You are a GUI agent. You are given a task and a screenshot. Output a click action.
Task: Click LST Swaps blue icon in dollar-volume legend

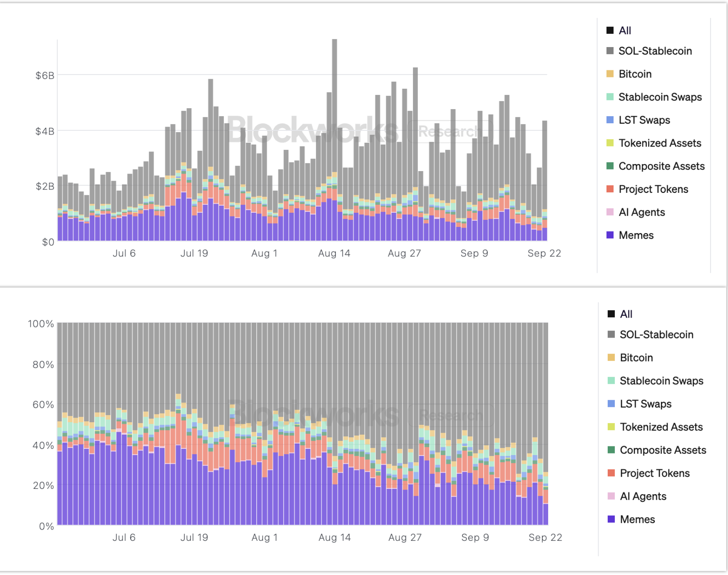point(610,120)
